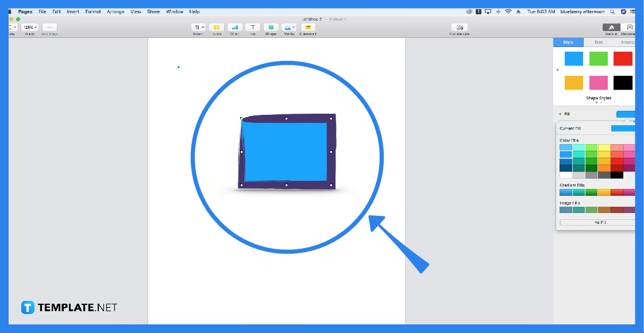Apply the green shape style
The image size is (644, 333).
click(x=599, y=59)
